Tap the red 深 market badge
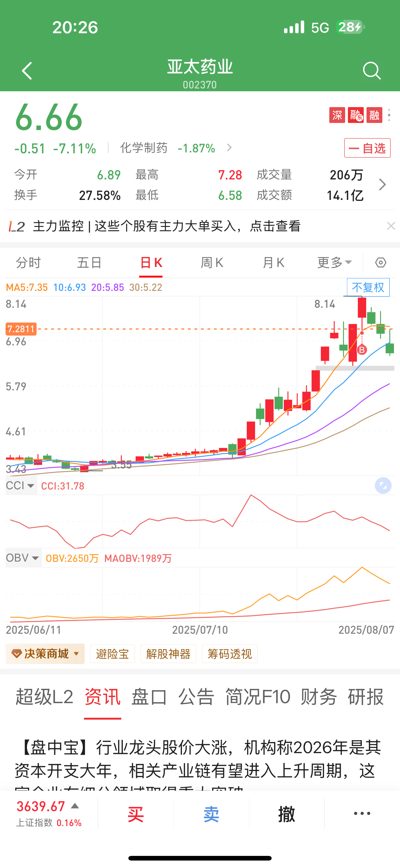 [337, 115]
